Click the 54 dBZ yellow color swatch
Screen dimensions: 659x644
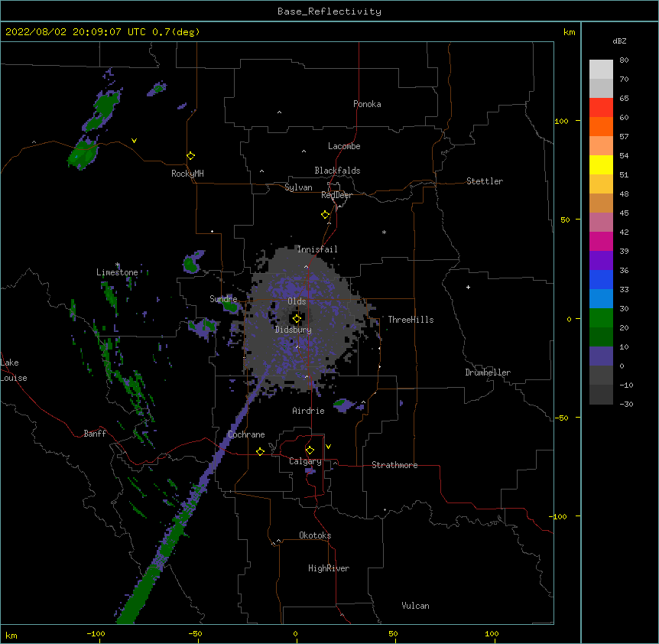point(601,164)
